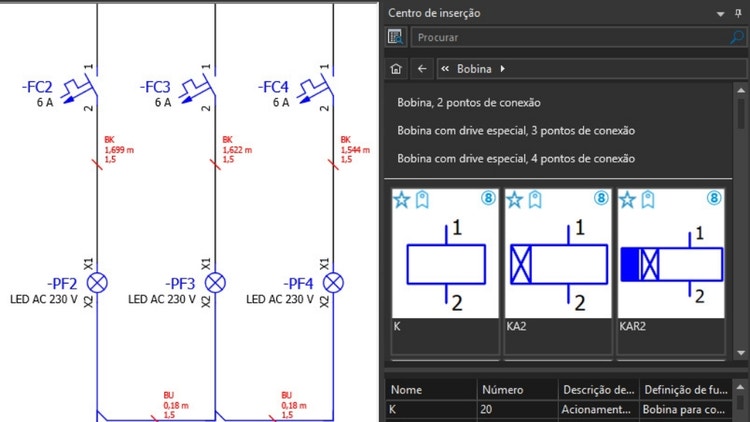Click the bookmark tag icon on the KAR2 symbol
Image resolution: width=750 pixels, height=422 pixels.
(648, 200)
